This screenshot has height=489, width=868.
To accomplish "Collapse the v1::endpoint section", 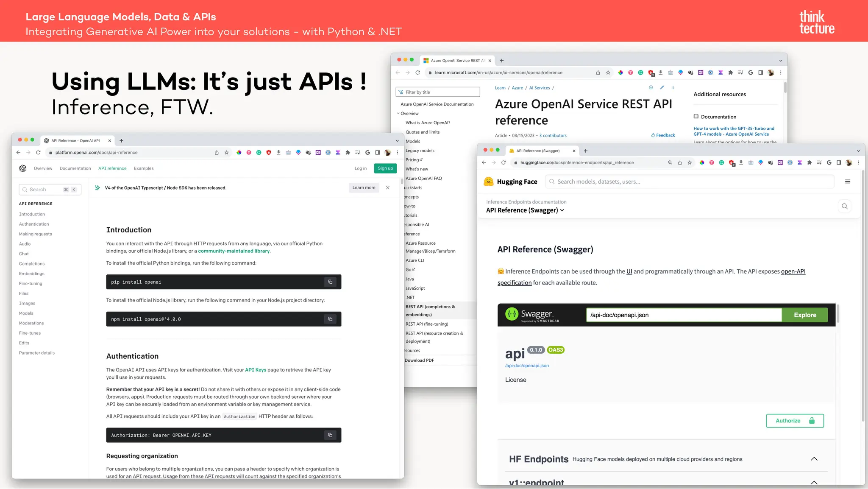I will (814, 482).
